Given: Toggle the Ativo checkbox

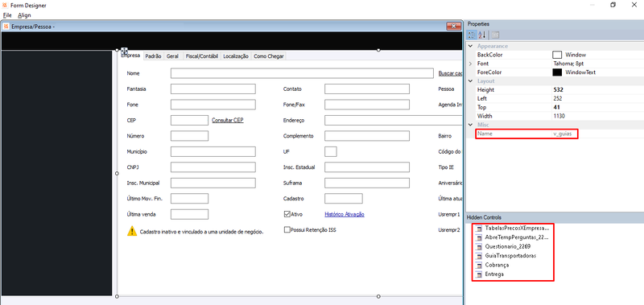Looking at the screenshot, I should coord(287,214).
